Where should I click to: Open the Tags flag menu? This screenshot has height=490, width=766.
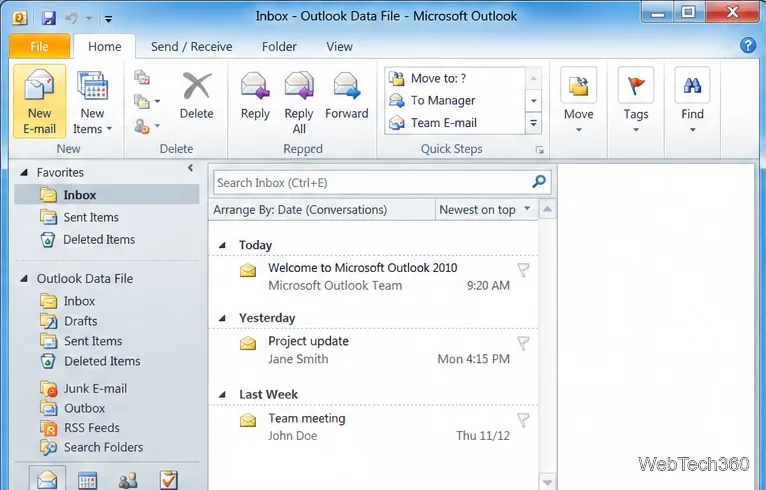pyautogui.click(x=636, y=101)
